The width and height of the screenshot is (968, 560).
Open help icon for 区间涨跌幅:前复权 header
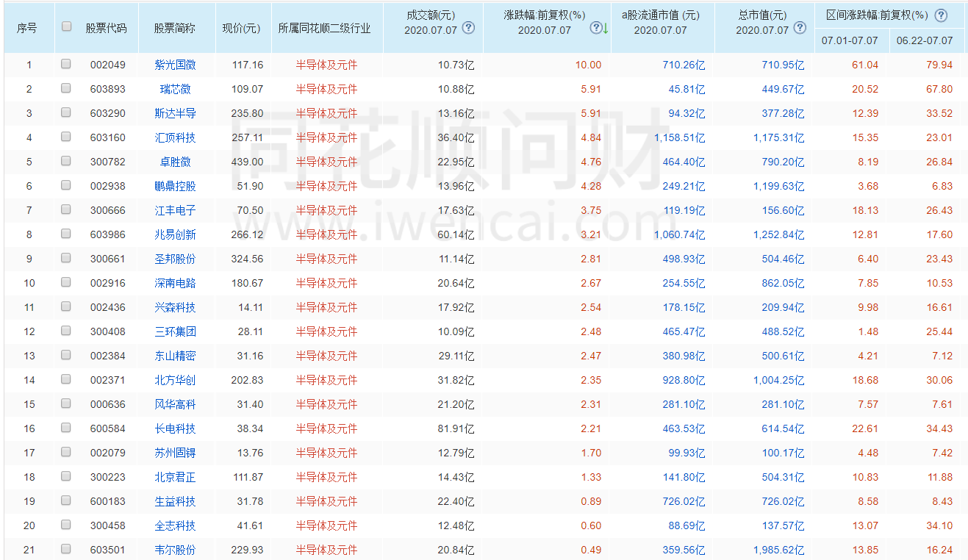point(941,15)
